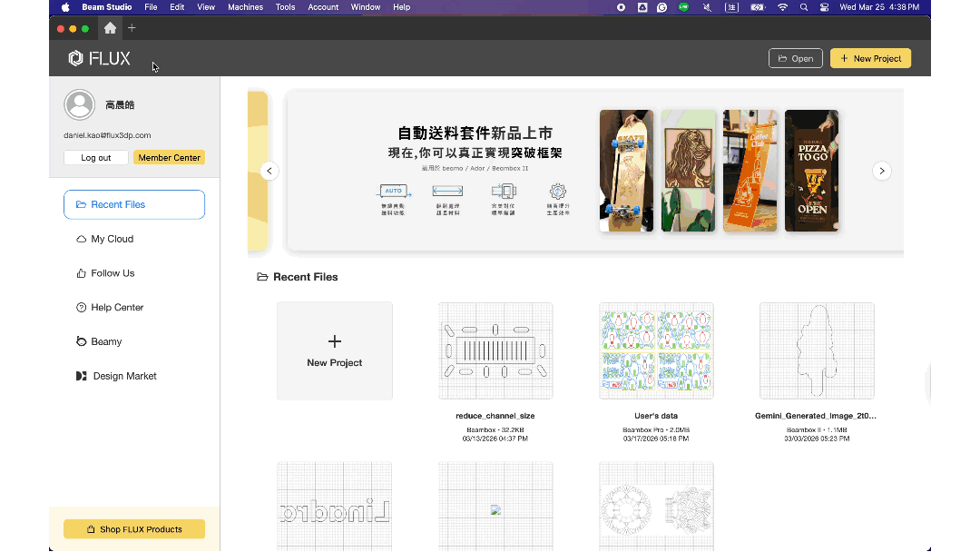Open Recent Files in sidebar
This screenshot has height=552, width=980.
pos(134,204)
